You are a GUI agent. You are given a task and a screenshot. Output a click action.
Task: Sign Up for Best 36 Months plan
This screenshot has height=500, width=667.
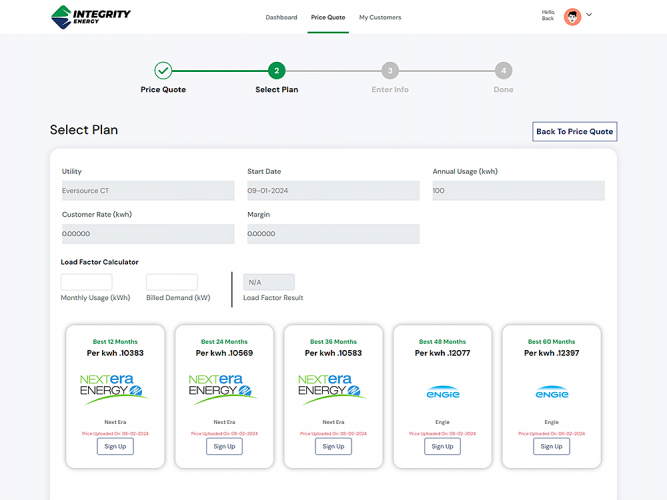point(333,446)
